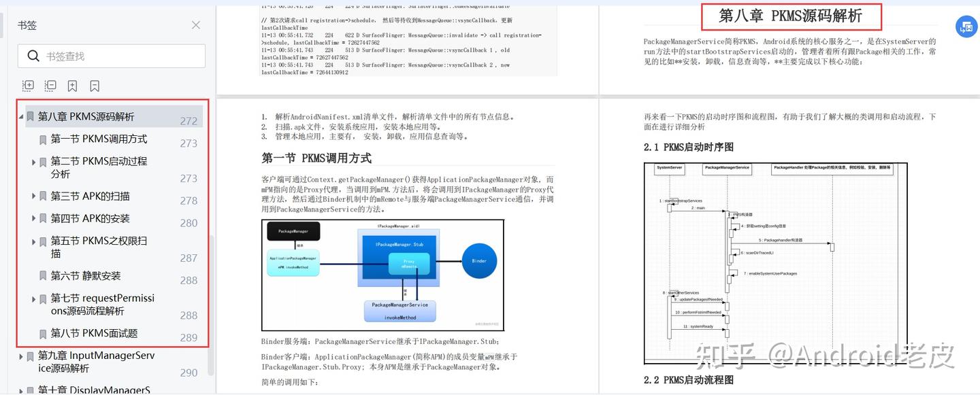The image size is (980, 395).
Task: Click the expand-all bookmarks icon
Action: (28, 86)
